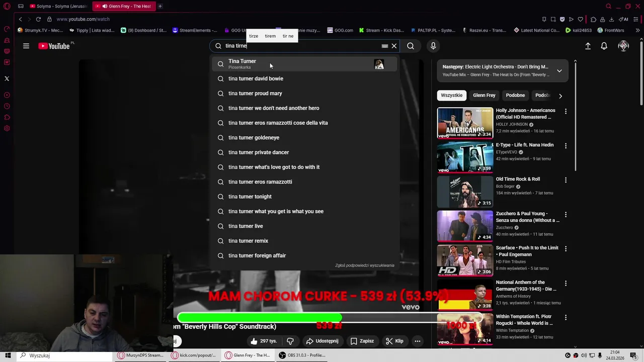Show more filter chips with right arrow
The image size is (644, 362).
tap(560, 96)
